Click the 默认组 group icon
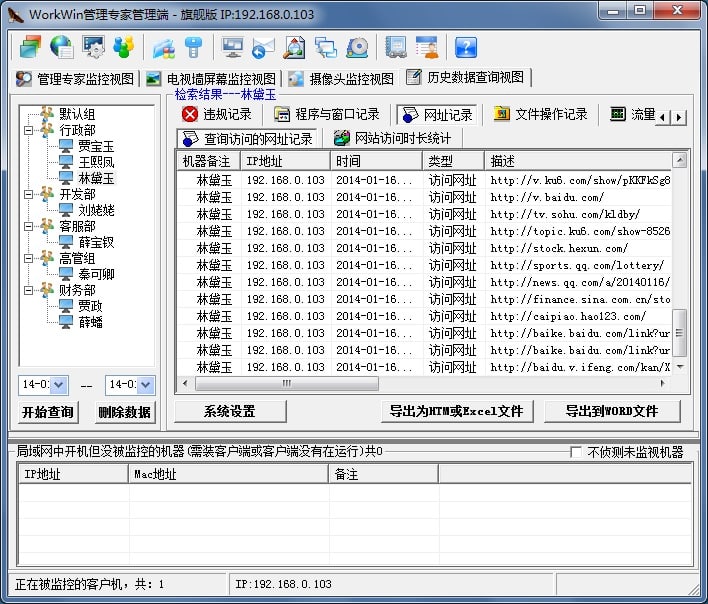The width and height of the screenshot is (708, 604). point(47,113)
